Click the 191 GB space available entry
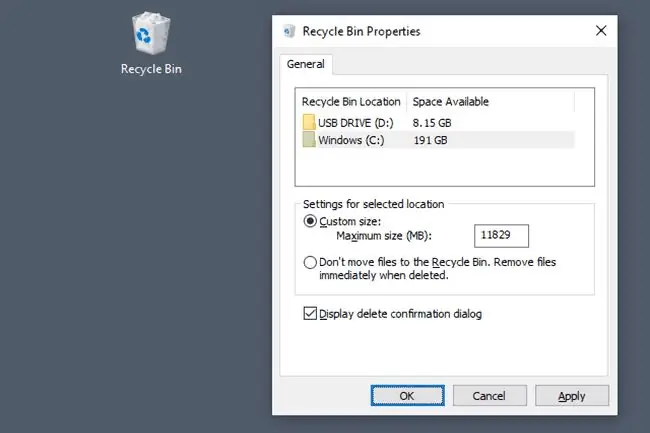The image size is (650, 433). (430, 140)
